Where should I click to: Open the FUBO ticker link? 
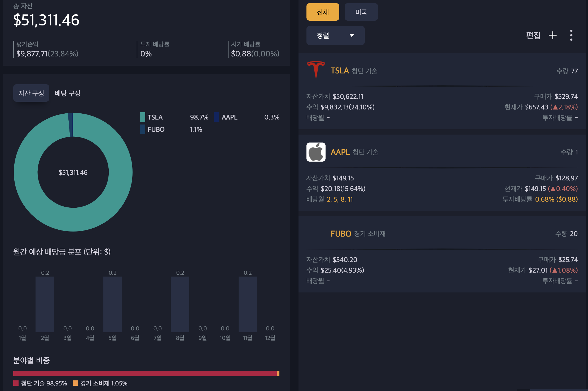[x=341, y=234]
